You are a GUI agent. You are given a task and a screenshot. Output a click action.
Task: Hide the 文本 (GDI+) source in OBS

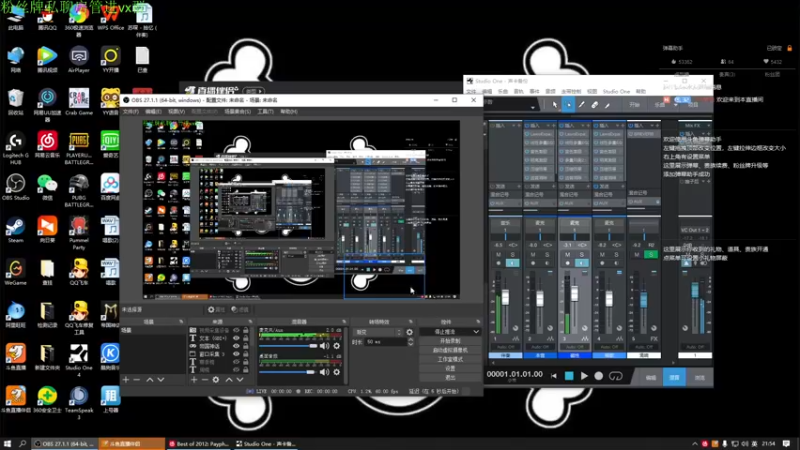pyautogui.click(x=236, y=338)
